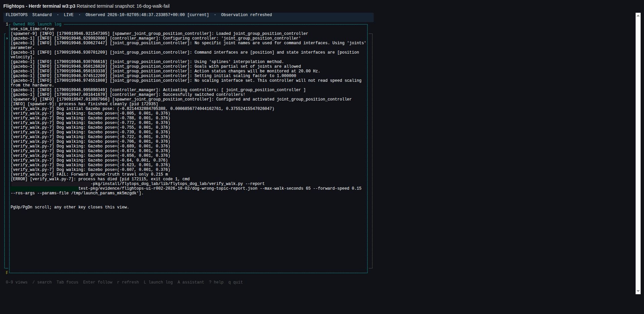Click the 'Standard' mode label in the status bar

[42, 15]
